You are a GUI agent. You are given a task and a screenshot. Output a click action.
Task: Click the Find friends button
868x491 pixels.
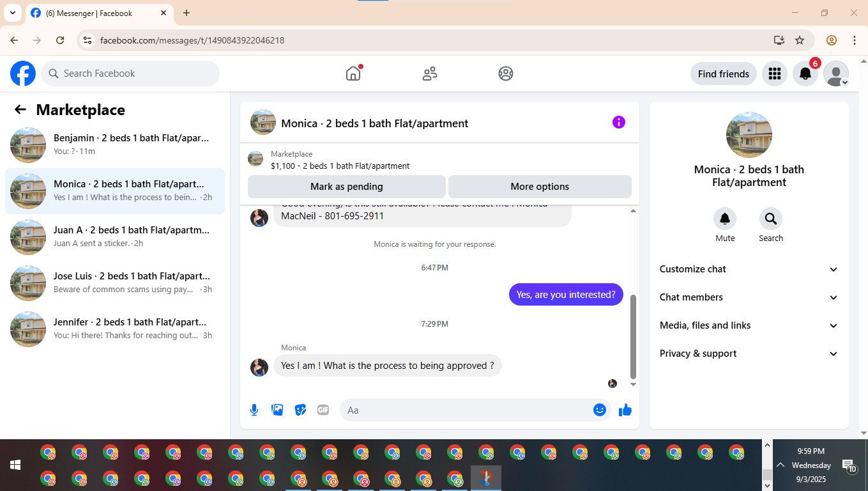pyautogui.click(x=724, y=74)
